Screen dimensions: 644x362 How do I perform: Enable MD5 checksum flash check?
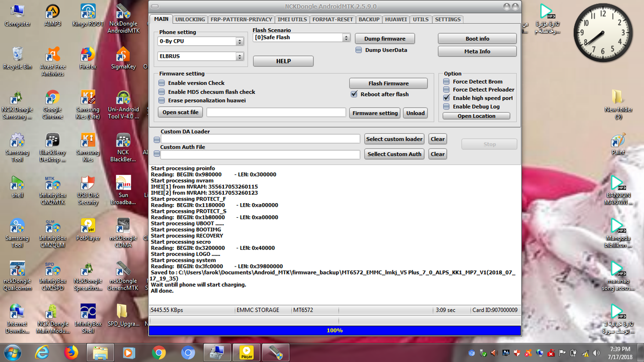(162, 92)
